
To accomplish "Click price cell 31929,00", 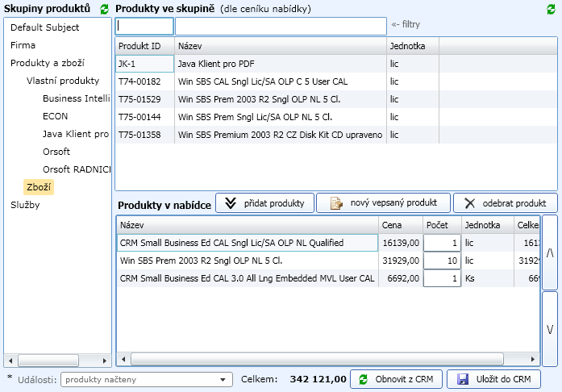I will pos(401,261).
